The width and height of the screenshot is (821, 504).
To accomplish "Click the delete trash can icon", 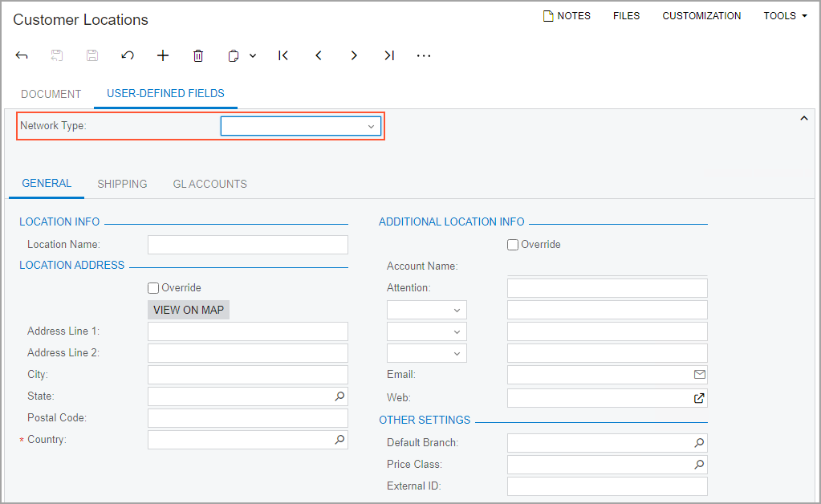I will [x=198, y=55].
